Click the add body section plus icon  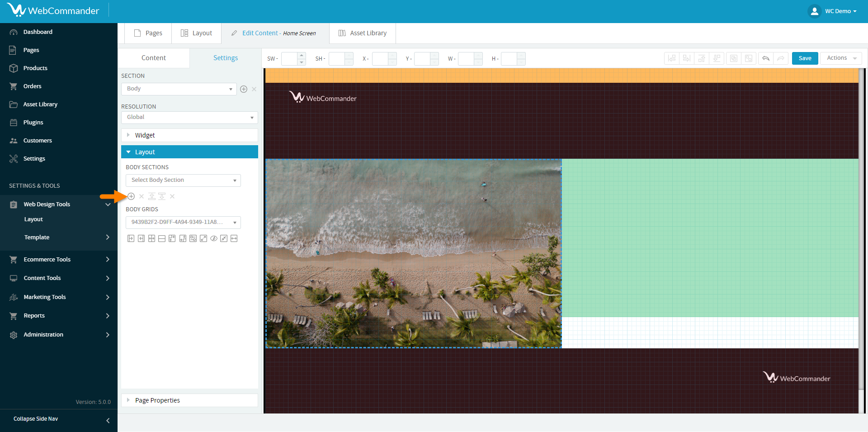[x=131, y=196]
